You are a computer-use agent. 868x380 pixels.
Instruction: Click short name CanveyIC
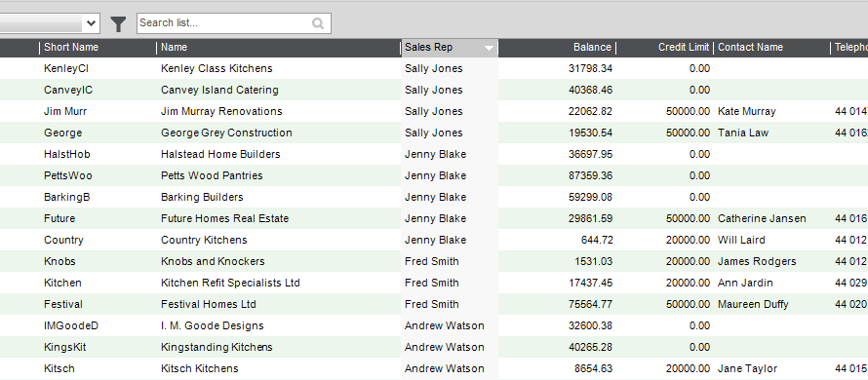(x=68, y=91)
